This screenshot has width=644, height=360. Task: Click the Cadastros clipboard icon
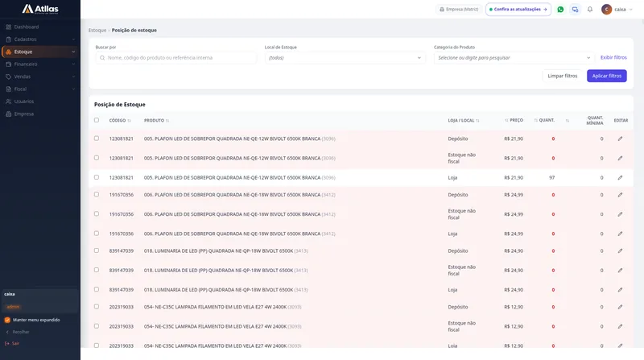[x=9, y=39]
